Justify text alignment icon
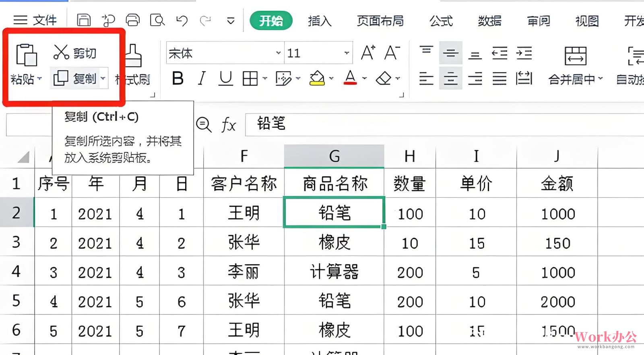This screenshot has height=355, width=644. (500, 78)
